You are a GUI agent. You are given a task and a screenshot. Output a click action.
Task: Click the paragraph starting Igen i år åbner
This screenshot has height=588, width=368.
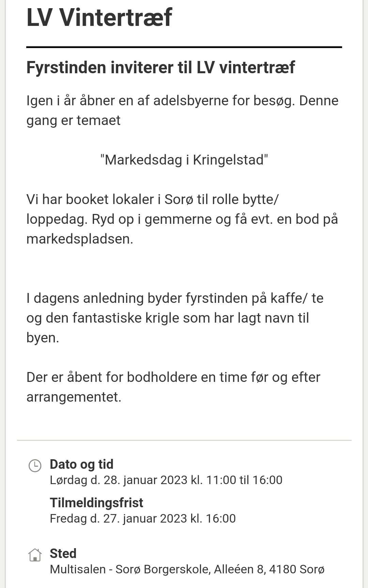(x=183, y=110)
